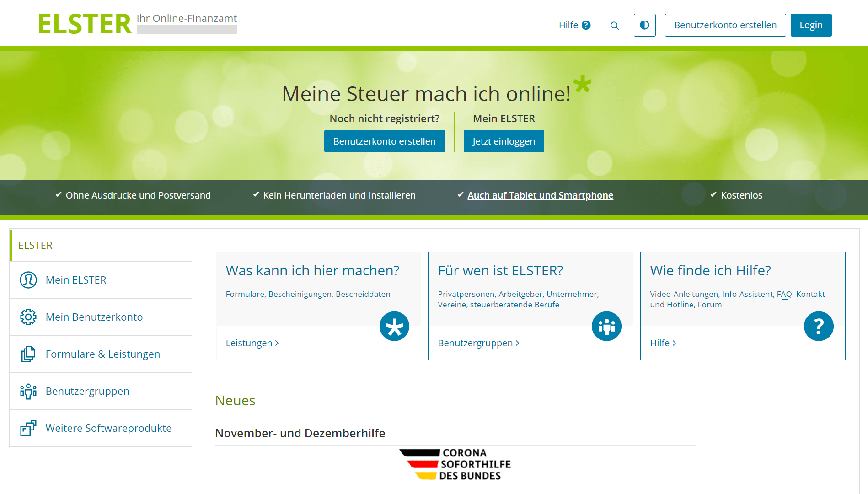
Task: Toggle the high-contrast mode button
Action: (x=644, y=25)
